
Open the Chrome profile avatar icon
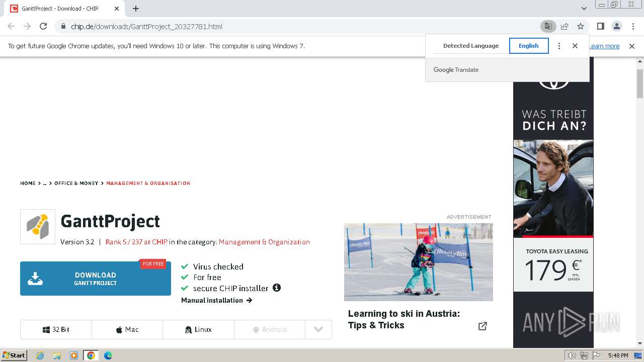616,26
